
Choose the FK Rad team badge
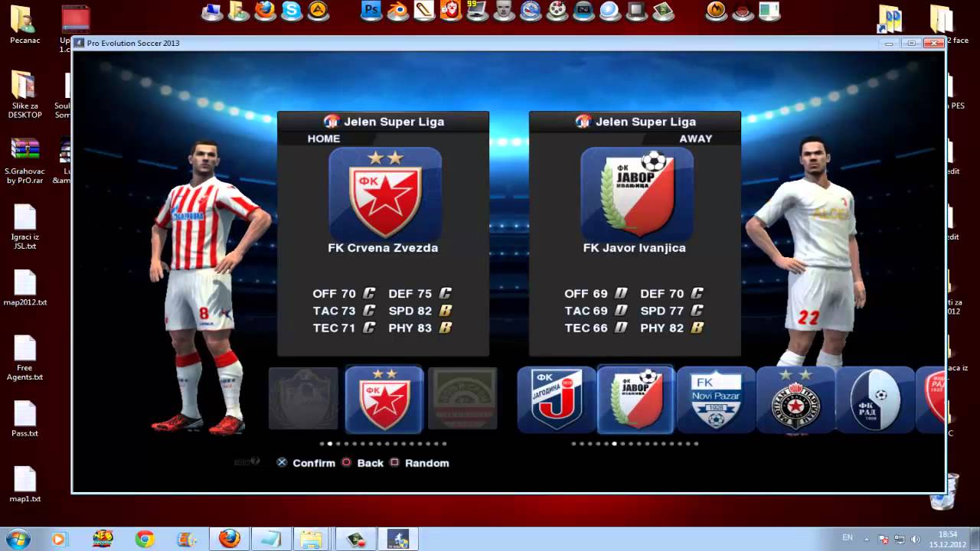[x=875, y=400]
